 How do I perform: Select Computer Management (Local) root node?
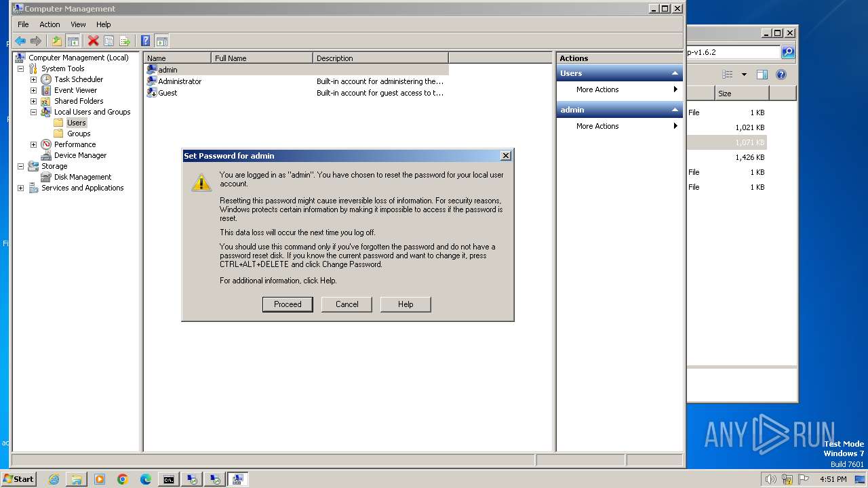(x=79, y=58)
